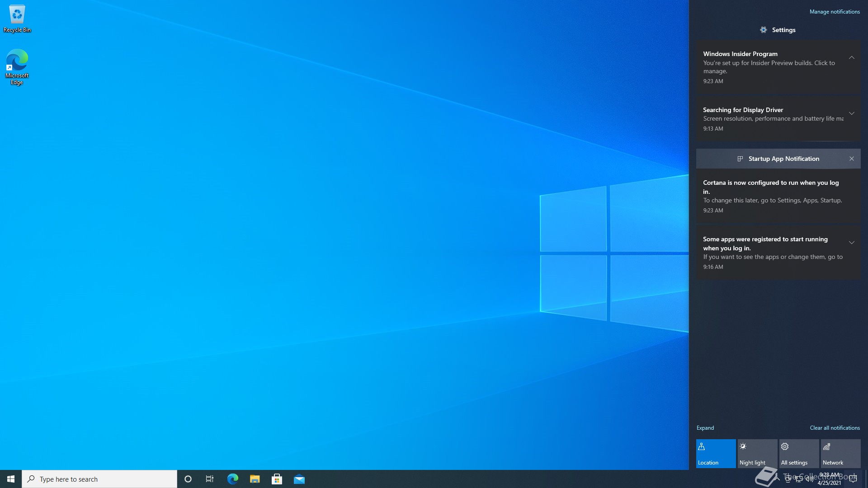The height and width of the screenshot is (488, 868).
Task: Click the Startup App Notification group header
Action: 778,159
